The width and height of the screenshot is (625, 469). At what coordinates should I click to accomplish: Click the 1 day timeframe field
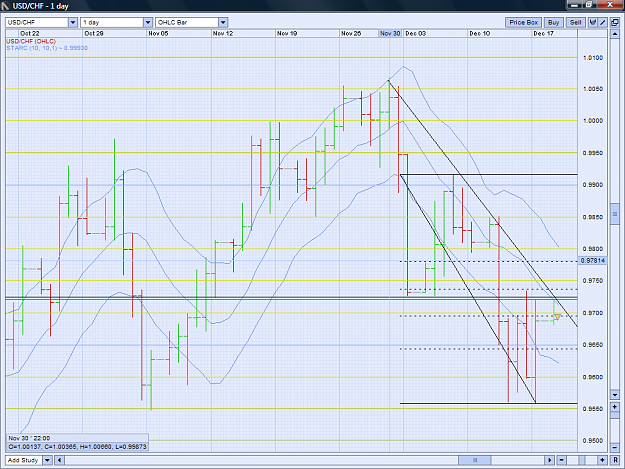click(x=112, y=22)
